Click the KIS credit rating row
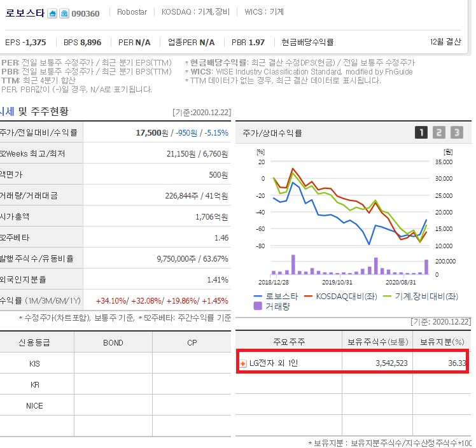 click(115, 363)
